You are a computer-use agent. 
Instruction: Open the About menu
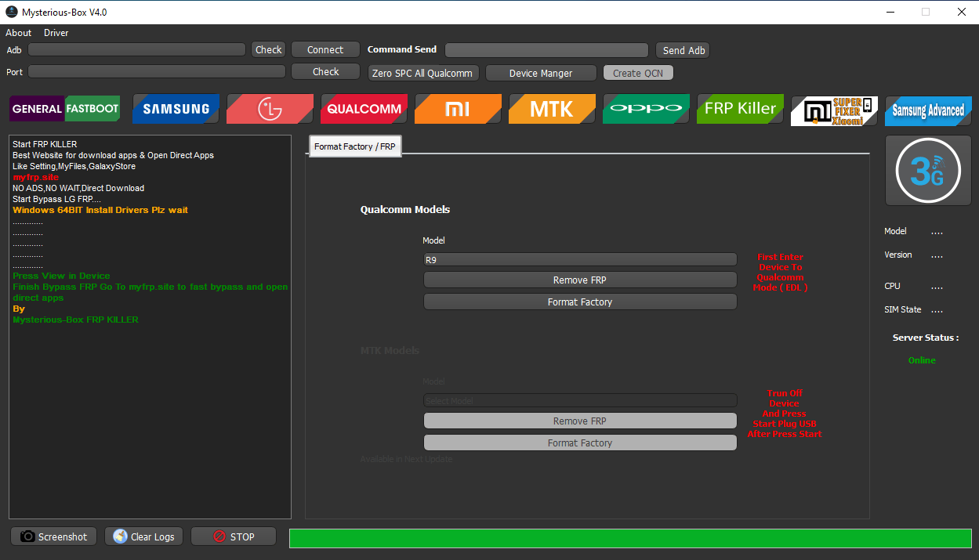(x=17, y=32)
